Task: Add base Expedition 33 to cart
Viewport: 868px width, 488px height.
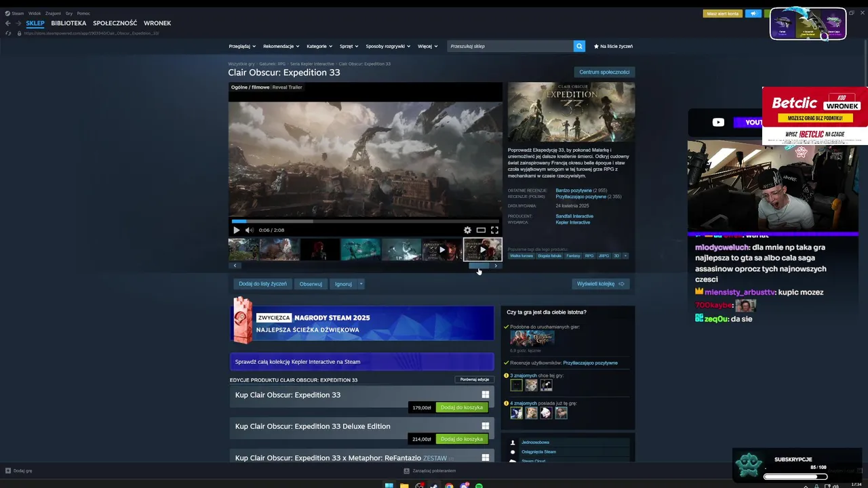Action: pyautogui.click(x=462, y=407)
